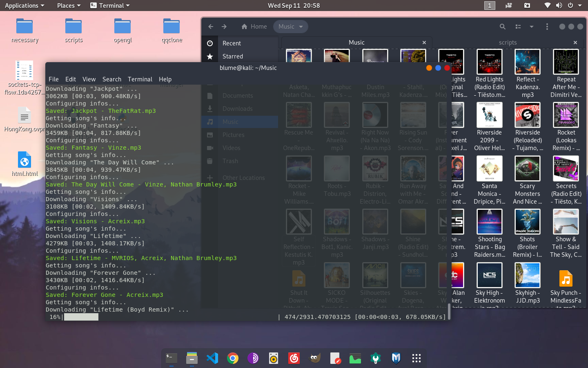Open the red NetEase Music dock icon

(294, 359)
